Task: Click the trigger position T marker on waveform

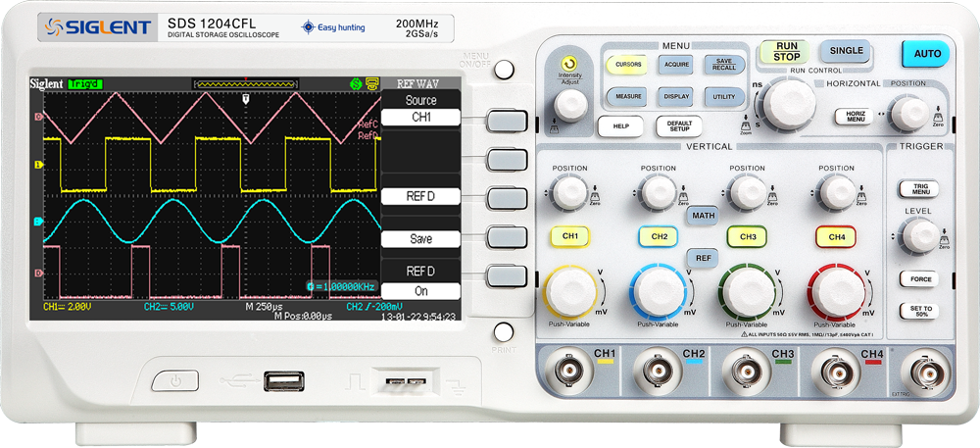Action: click(246, 99)
